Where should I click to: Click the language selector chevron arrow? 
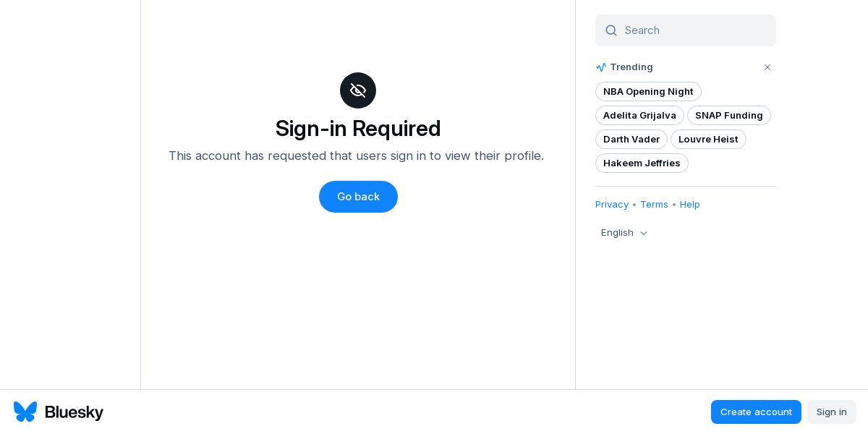[x=644, y=233]
